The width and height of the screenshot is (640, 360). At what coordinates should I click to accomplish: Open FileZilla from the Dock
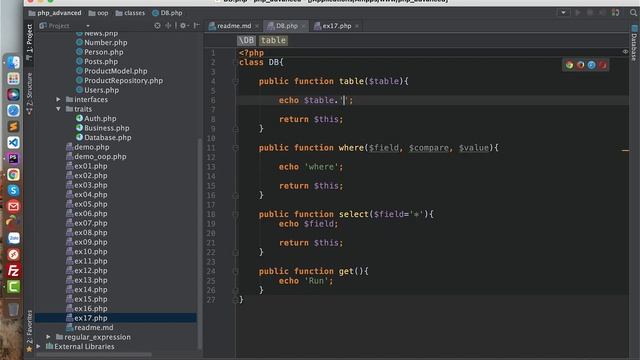tap(13, 271)
